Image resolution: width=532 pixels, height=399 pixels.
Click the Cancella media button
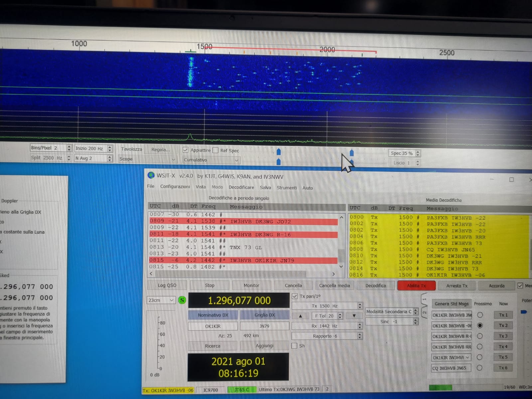pyautogui.click(x=334, y=285)
